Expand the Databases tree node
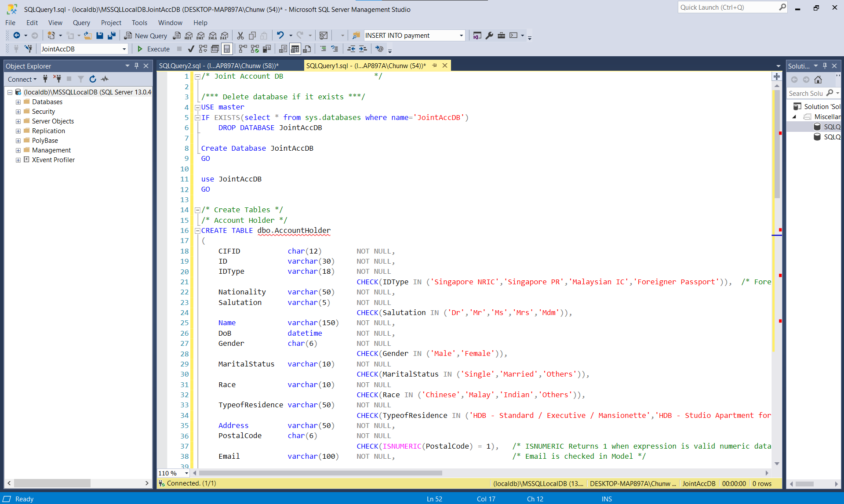Image resolution: width=844 pixels, height=504 pixels. click(18, 102)
